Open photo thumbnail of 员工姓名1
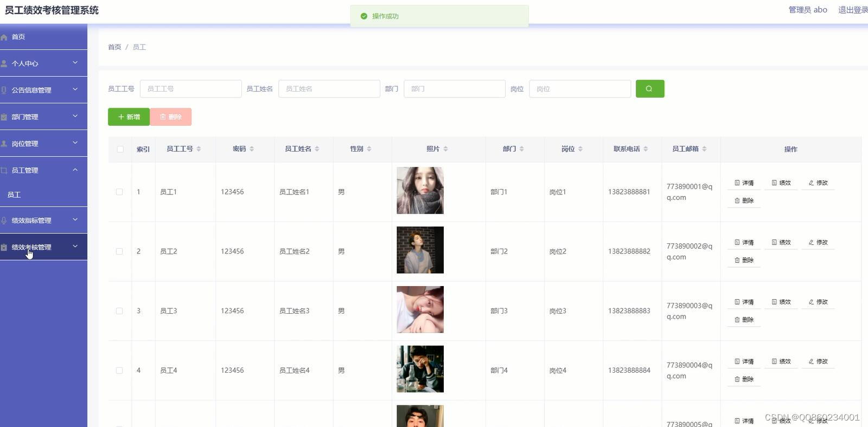This screenshot has width=868, height=427. coord(420,190)
